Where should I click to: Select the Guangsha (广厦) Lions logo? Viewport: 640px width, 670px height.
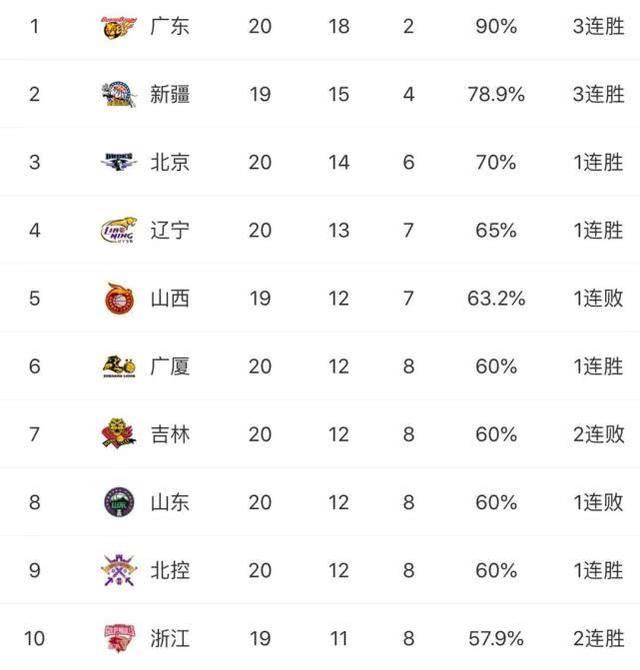[119, 366]
